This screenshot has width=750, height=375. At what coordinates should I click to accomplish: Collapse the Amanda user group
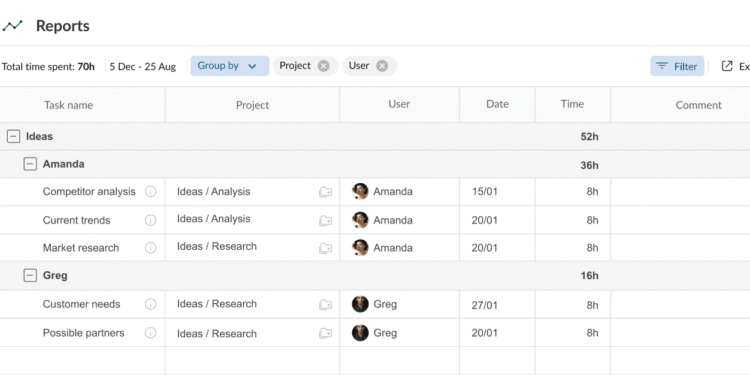tap(30, 165)
